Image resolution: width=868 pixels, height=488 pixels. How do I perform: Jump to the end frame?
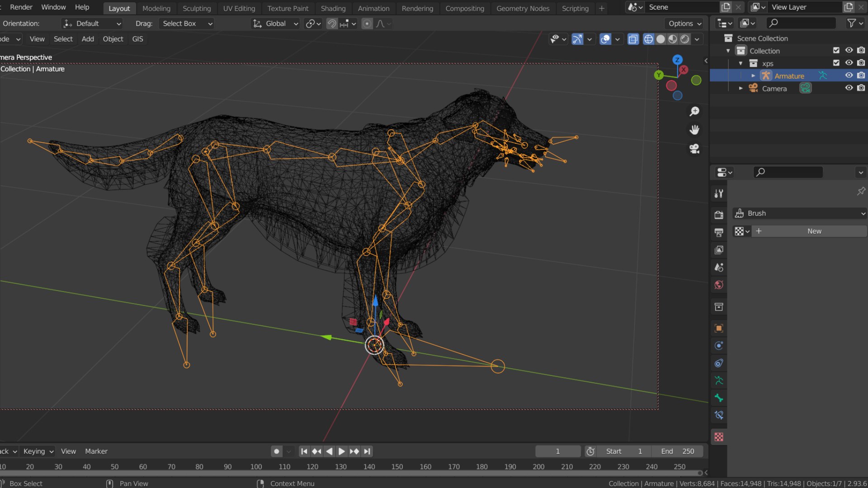(367, 451)
